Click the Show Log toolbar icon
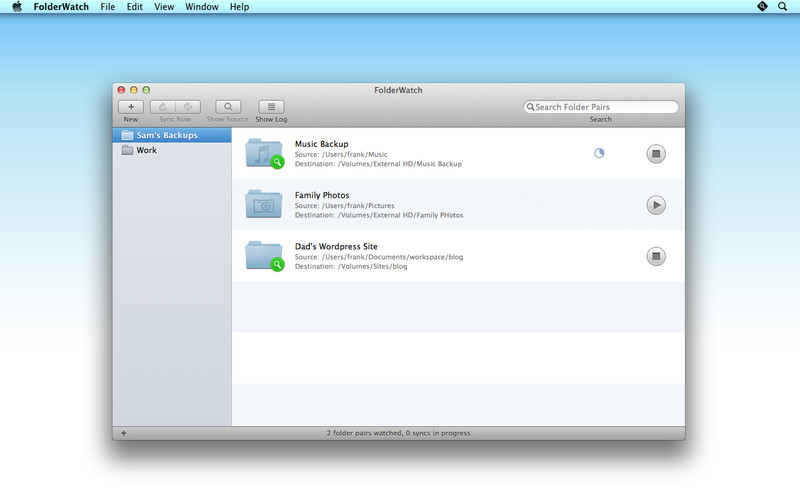This screenshot has width=800, height=500. (x=271, y=107)
